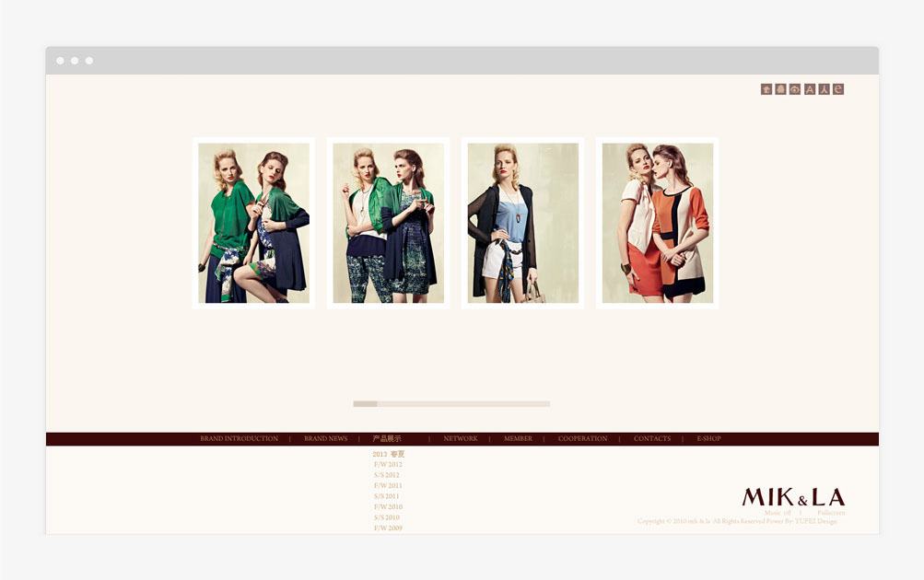
Task: Select 2013 春夏 collection from submenu
Action: pyautogui.click(x=388, y=454)
